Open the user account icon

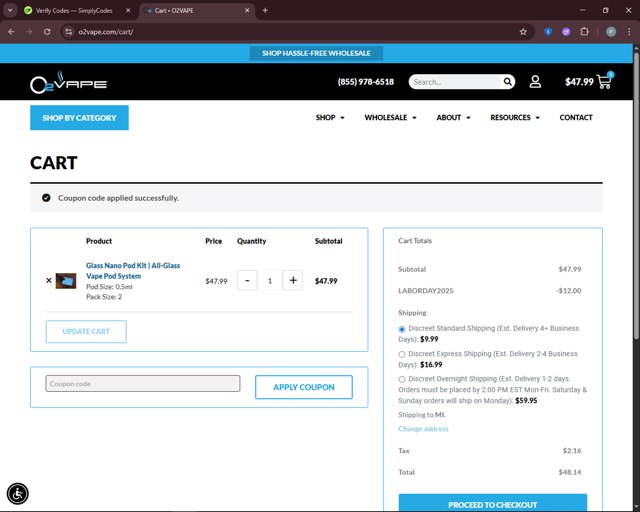point(535,82)
